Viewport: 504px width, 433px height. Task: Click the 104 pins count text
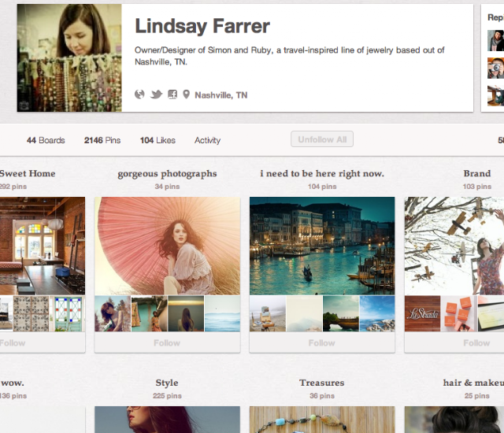[322, 187]
